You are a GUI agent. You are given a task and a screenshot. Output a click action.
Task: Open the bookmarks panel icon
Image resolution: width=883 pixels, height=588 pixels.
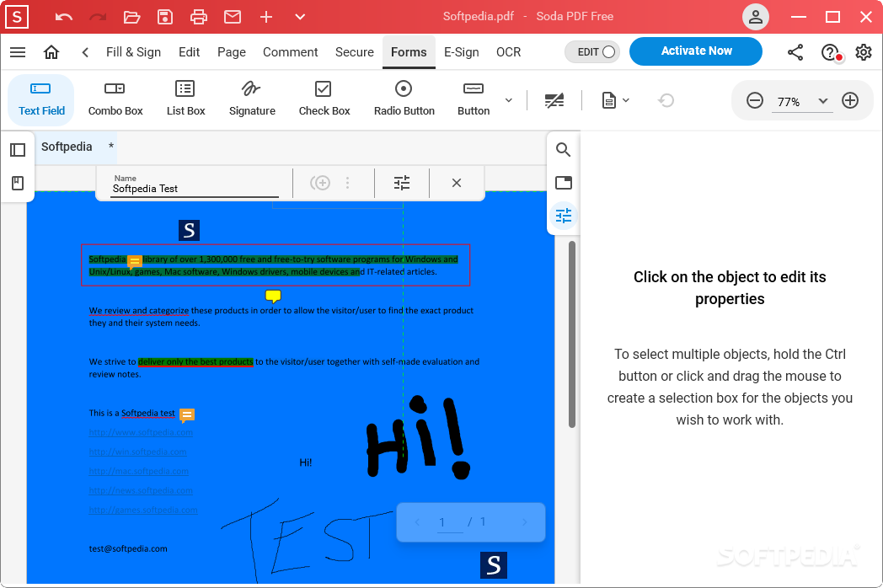click(18, 183)
